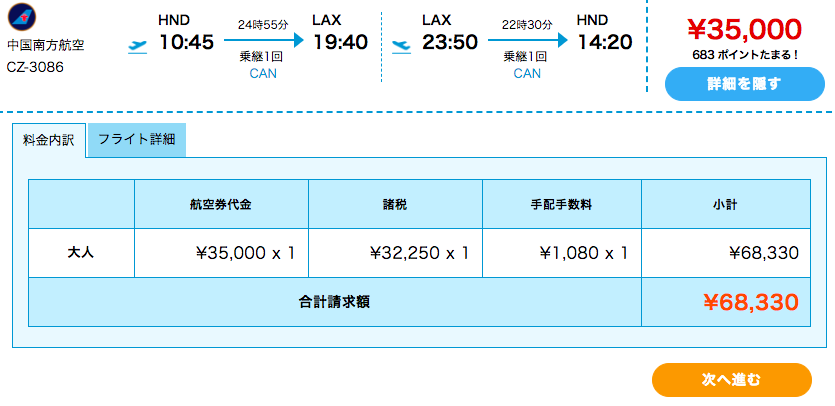Click the flight number CZ-3086
The height and width of the screenshot is (406, 835).
(x=35, y=68)
